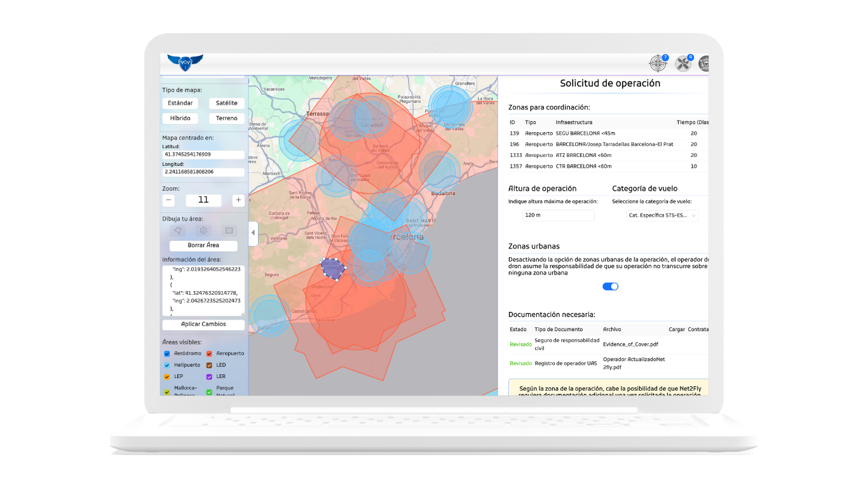Toggle the Helipuerto visibility checkbox
The width and height of the screenshot is (868, 488).
tap(167, 365)
